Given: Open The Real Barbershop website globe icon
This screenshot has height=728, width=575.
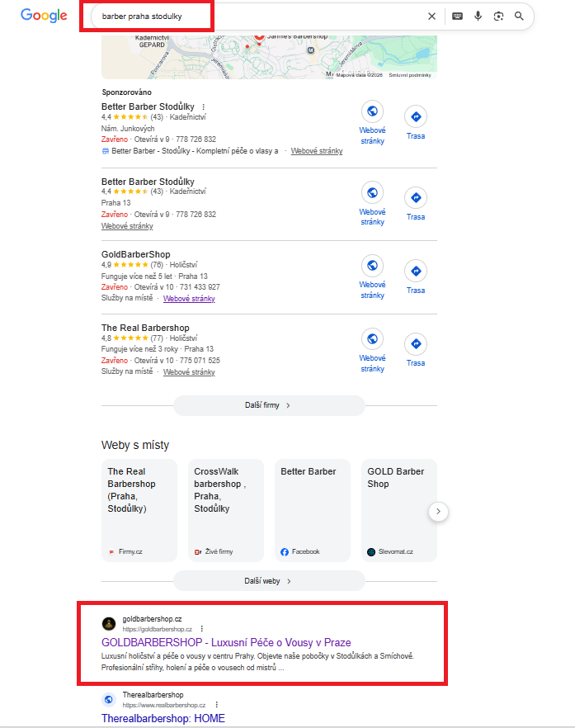Looking at the screenshot, I should coord(372,338).
